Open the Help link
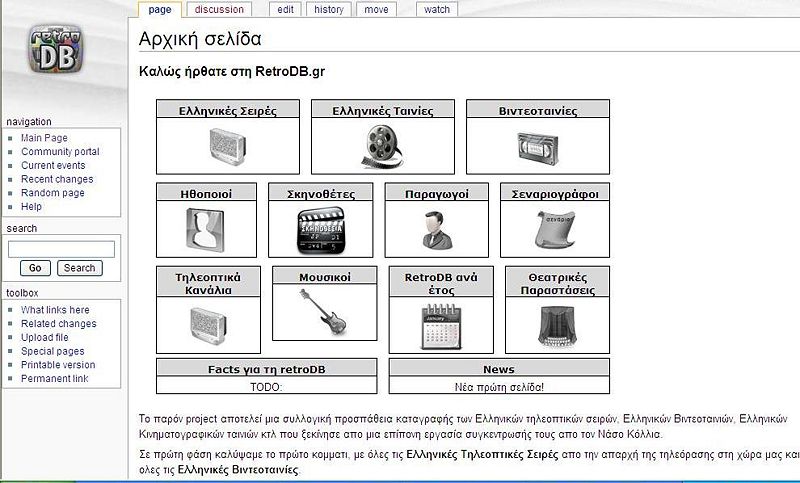The image size is (800, 483). click(x=31, y=207)
